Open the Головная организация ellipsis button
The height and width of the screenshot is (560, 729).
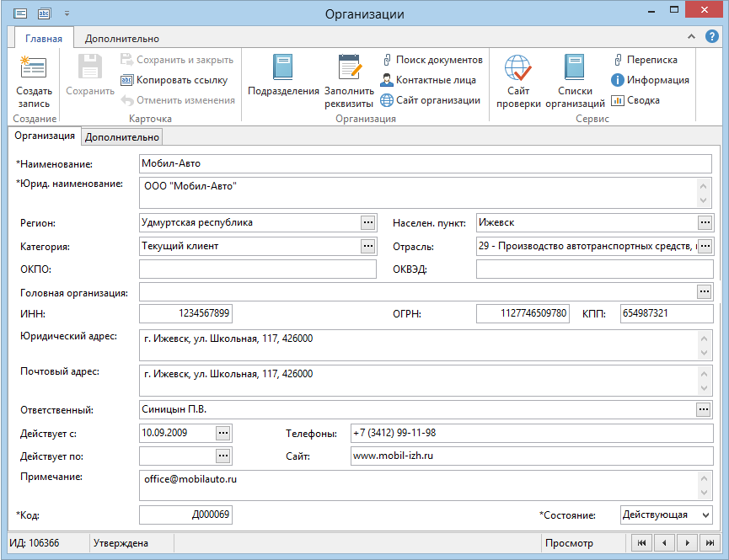tap(705, 292)
